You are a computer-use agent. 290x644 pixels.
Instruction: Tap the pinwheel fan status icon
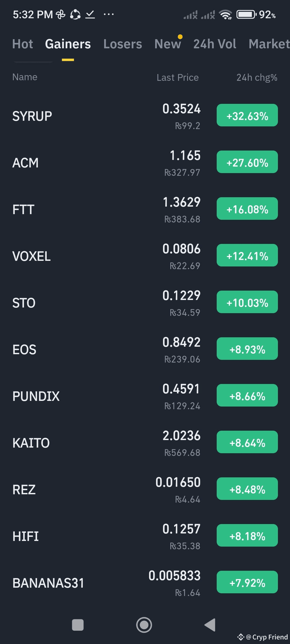pyautogui.click(x=61, y=14)
